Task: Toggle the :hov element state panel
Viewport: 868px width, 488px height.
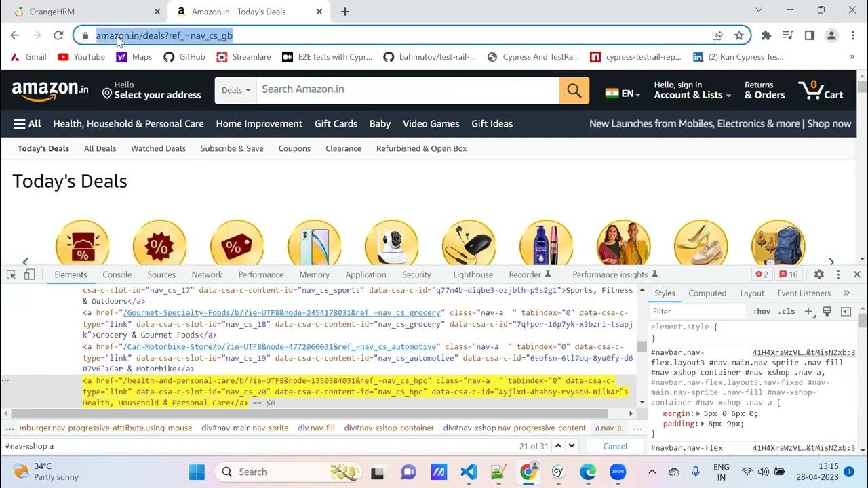Action: [x=762, y=312]
